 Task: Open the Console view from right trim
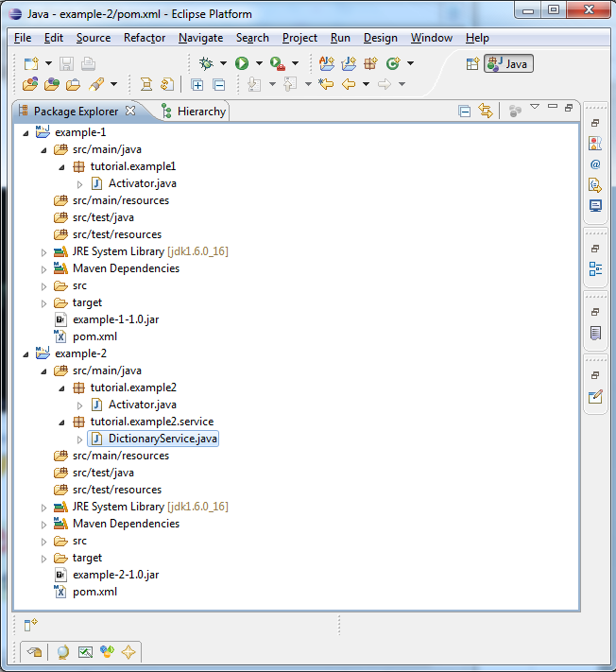point(595,205)
